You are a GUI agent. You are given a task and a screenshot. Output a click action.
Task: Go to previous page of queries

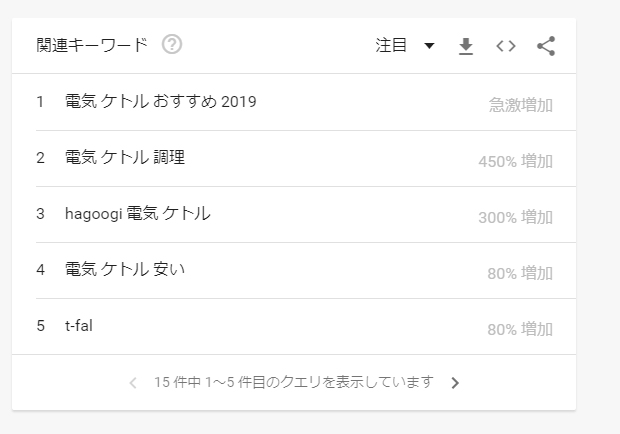[x=133, y=383]
